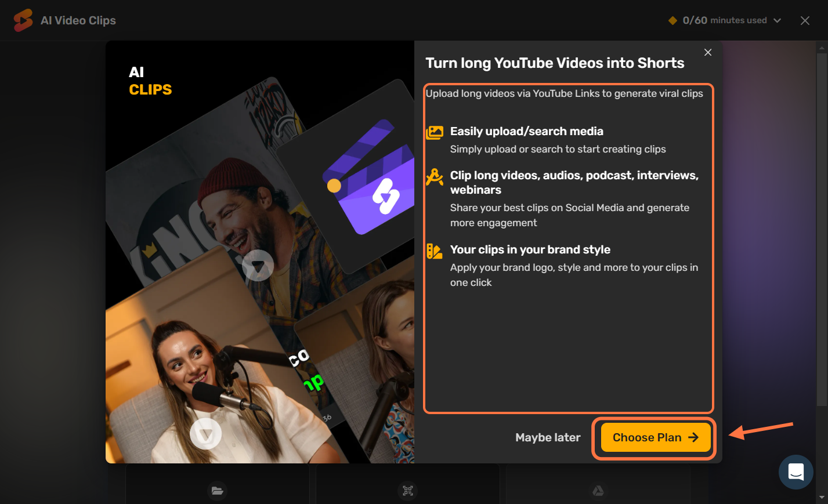This screenshot has height=504, width=828.
Task: Select the folder icon behind the dialog
Action: click(x=218, y=491)
